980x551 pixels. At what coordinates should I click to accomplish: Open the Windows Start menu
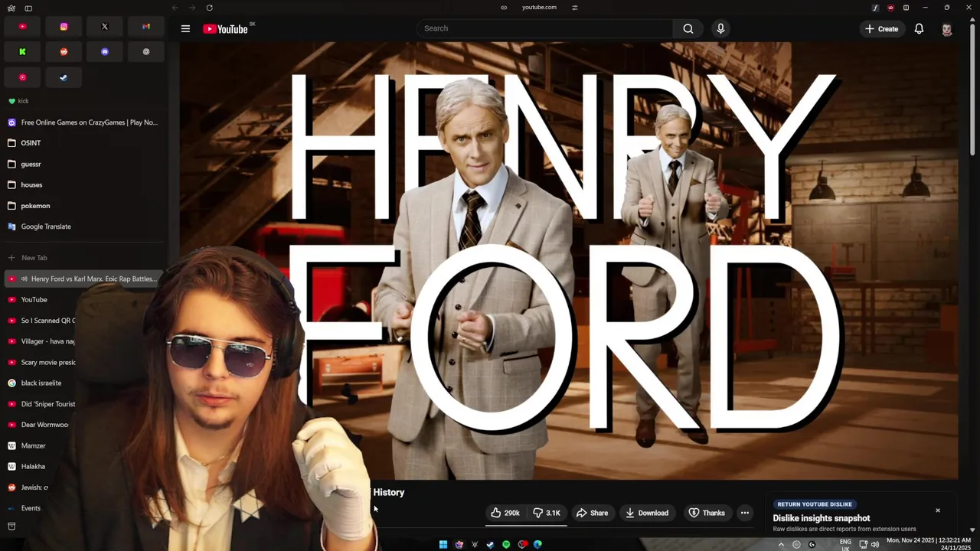[443, 545]
